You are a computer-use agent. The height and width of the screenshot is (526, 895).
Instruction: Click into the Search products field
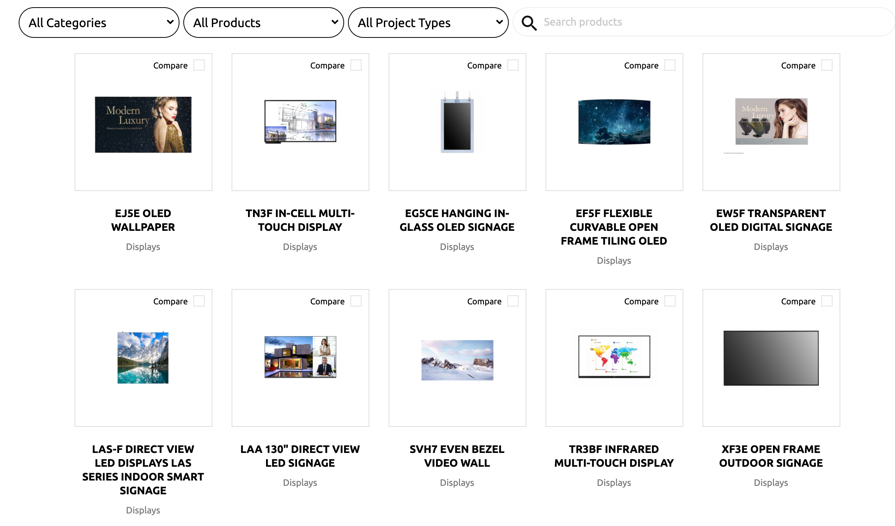(710, 22)
